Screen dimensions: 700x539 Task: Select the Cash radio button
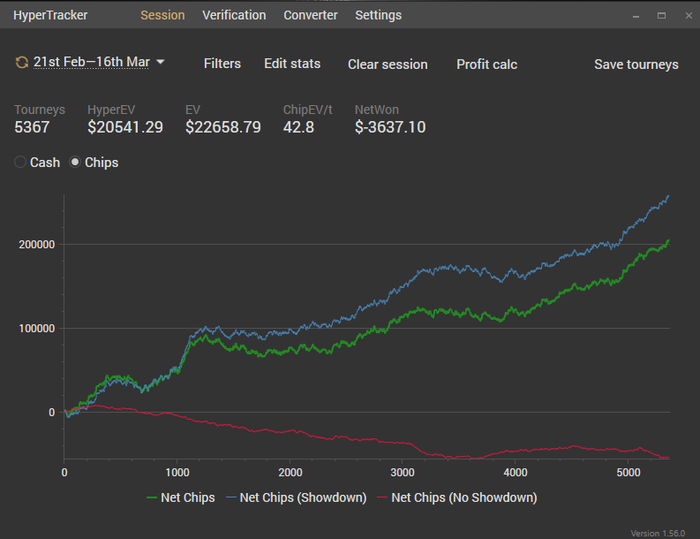coord(21,162)
